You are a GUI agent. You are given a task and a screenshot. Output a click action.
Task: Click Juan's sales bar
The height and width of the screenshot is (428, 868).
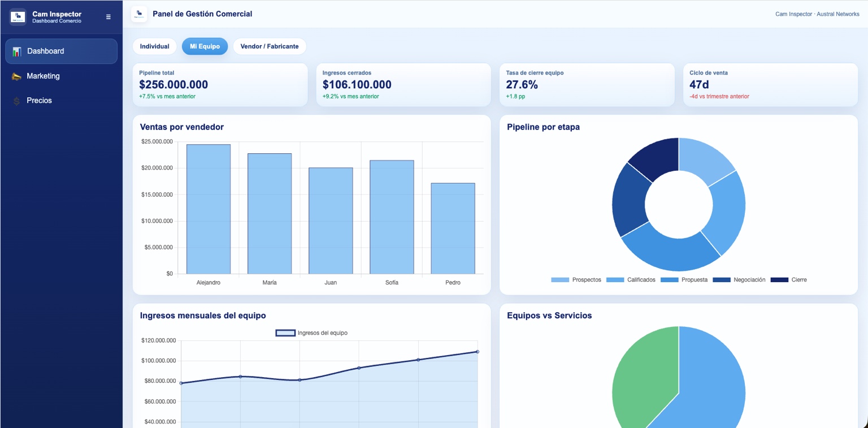click(x=331, y=221)
